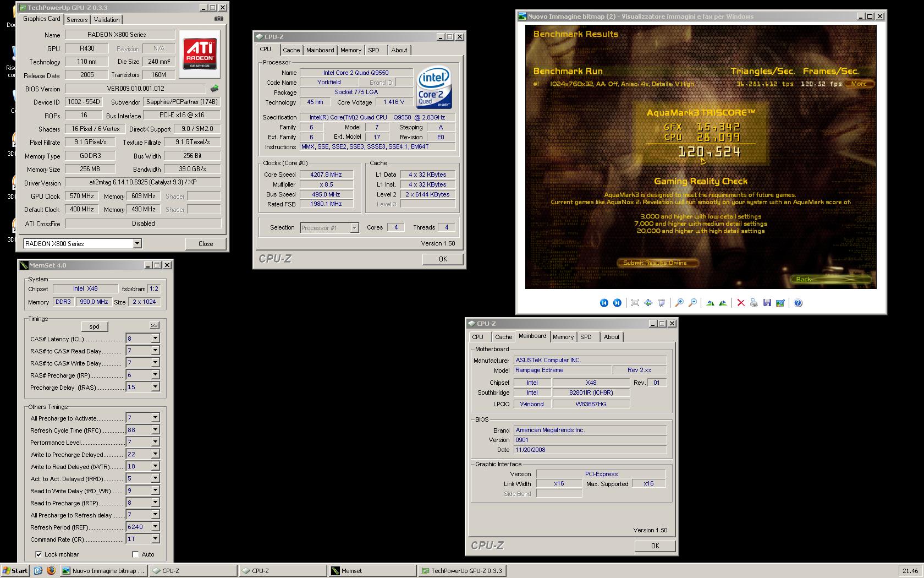Open RAS# Precharge (tRP) dropdown
This screenshot has height=578, width=924.
point(155,375)
